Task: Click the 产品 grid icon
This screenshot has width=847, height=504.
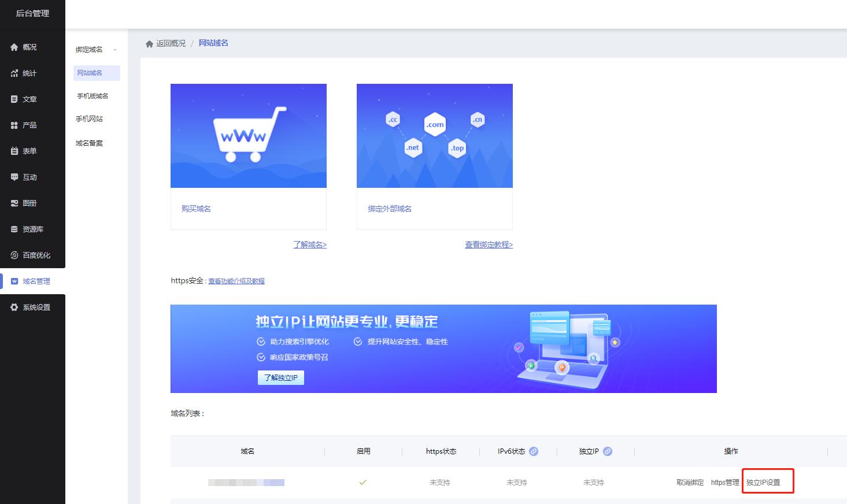Action: [14, 125]
